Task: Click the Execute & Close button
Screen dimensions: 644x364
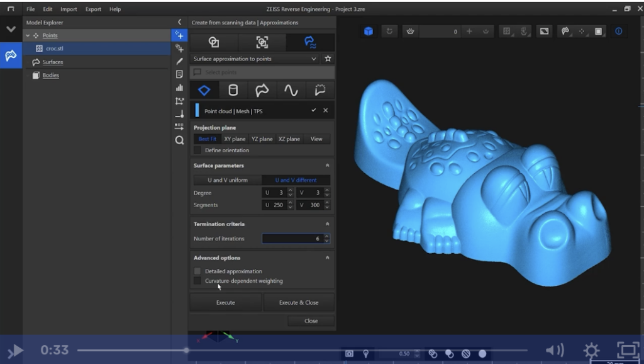Action: [x=299, y=302]
